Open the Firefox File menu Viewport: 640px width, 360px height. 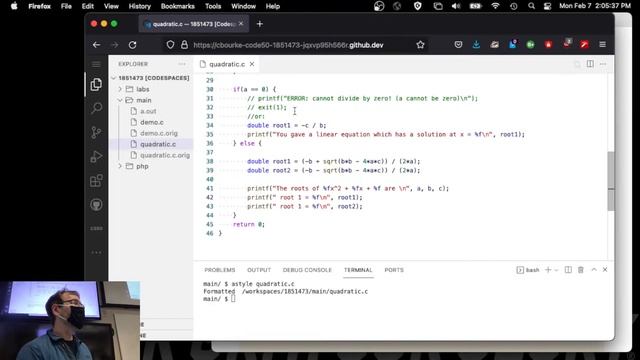[66, 6]
